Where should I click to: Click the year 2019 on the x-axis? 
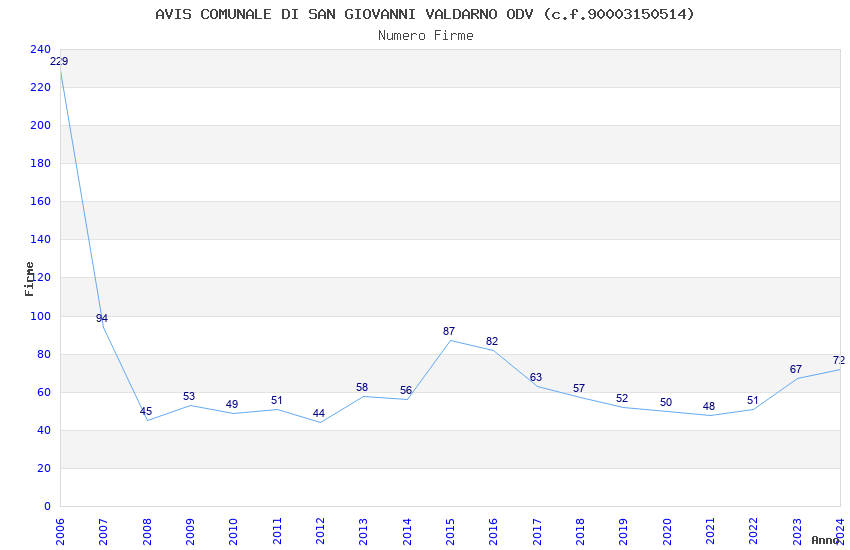pos(623,532)
